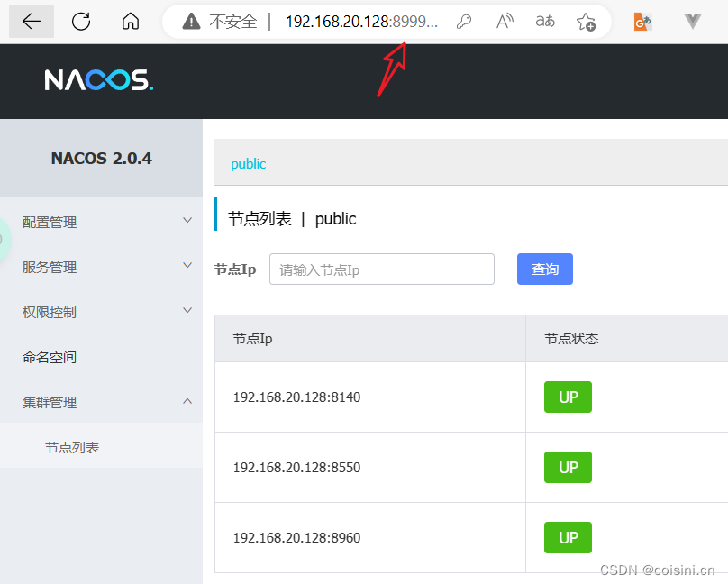Open 服务管理 sidebar menu
The width and height of the screenshot is (728, 584).
click(101, 267)
